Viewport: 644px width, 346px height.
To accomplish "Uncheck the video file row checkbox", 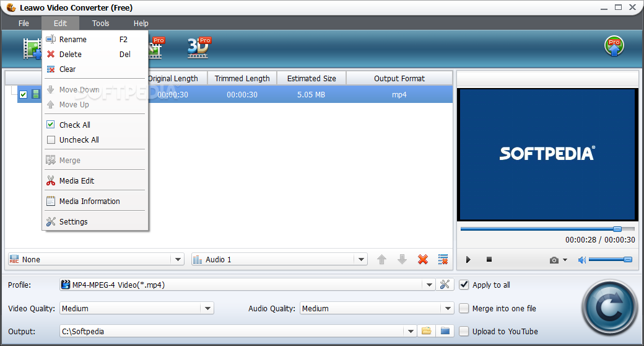I will pos(24,95).
